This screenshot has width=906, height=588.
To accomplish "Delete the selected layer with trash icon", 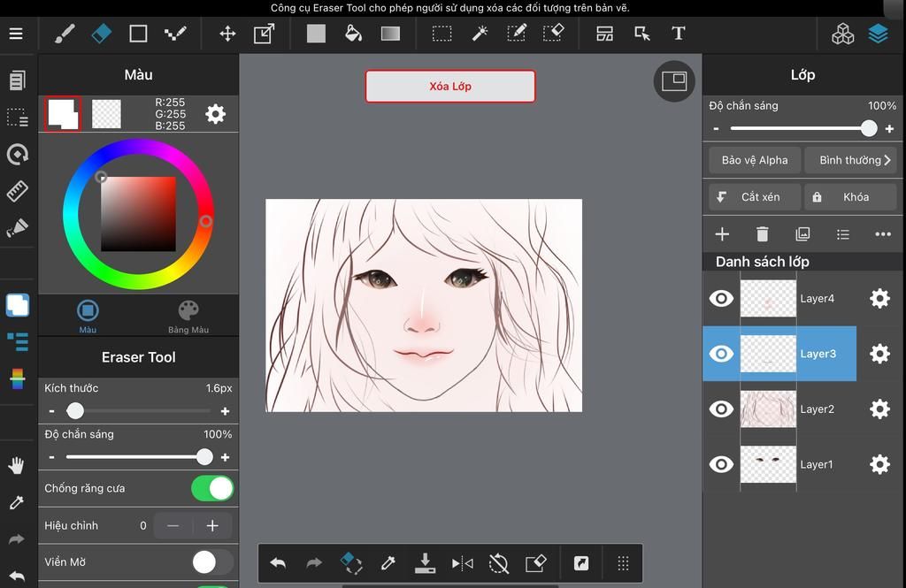I will (762, 234).
